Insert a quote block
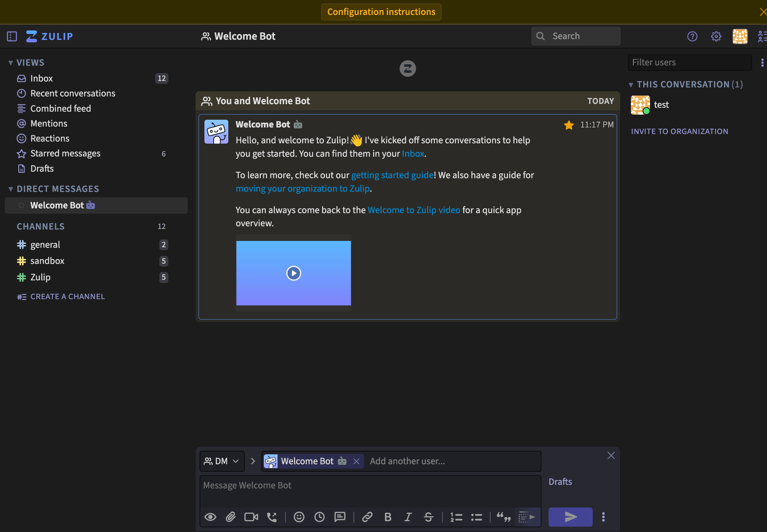This screenshot has width=767, height=532. point(504,517)
